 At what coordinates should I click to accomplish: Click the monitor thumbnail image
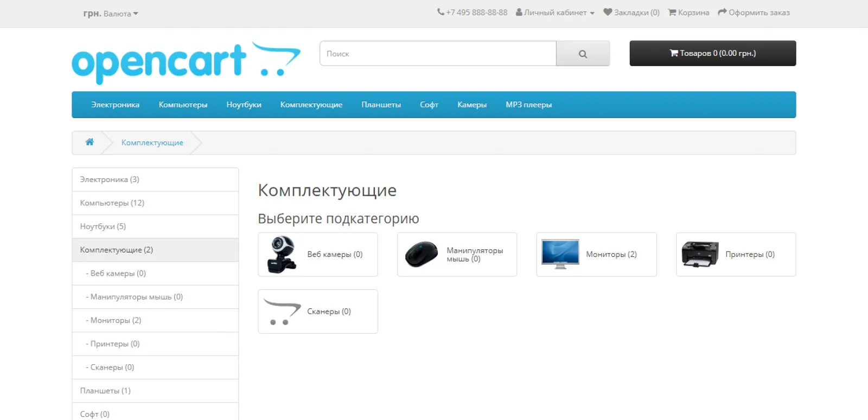tap(560, 254)
